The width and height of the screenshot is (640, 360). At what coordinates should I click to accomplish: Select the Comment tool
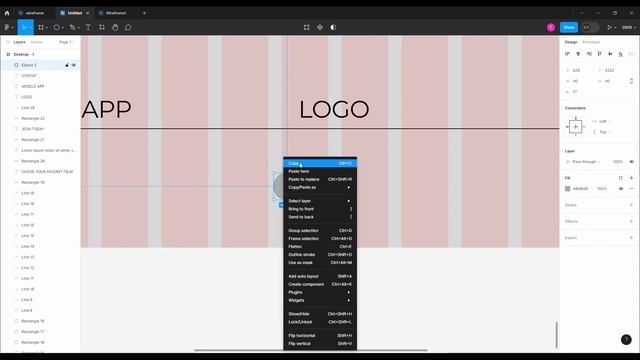pyautogui.click(x=128, y=27)
